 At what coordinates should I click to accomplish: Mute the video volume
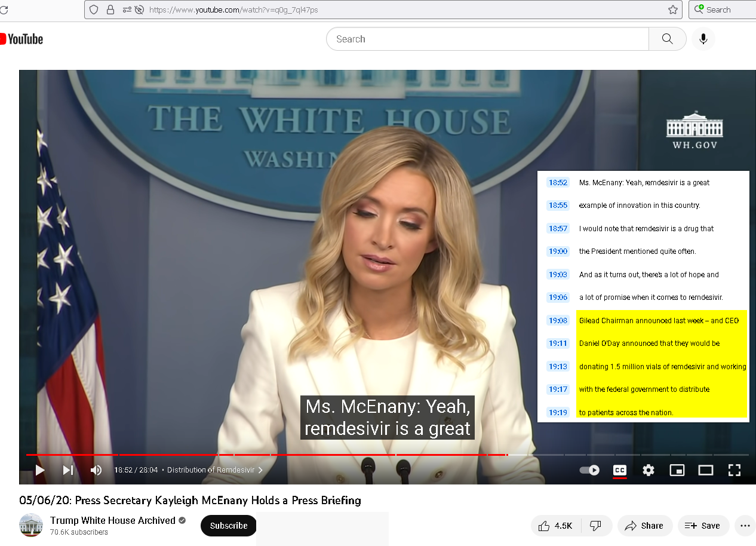96,470
